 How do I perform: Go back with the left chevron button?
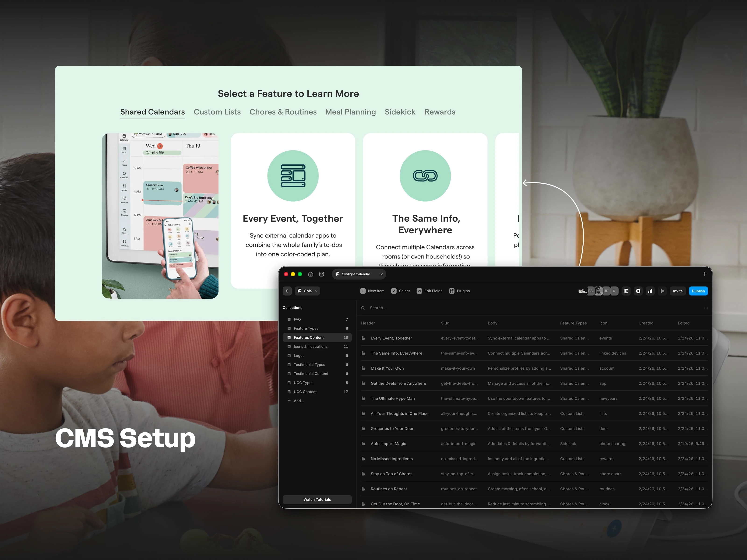[x=287, y=291]
